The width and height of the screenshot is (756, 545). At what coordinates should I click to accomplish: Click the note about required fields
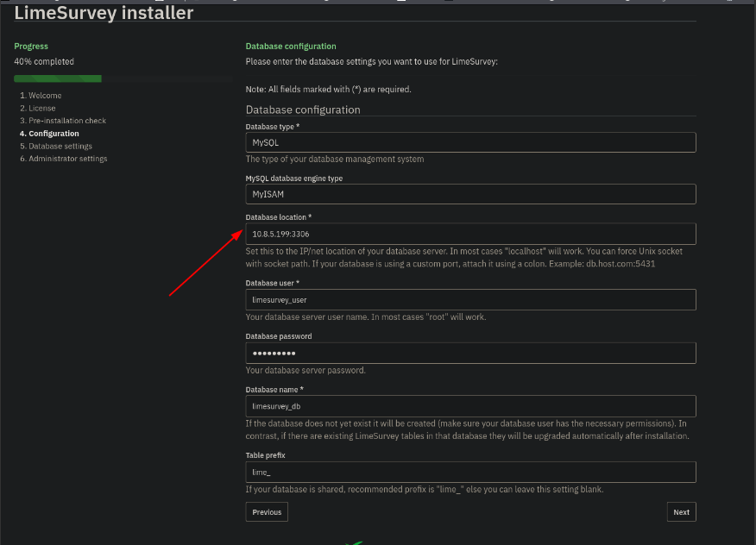point(328,89)
